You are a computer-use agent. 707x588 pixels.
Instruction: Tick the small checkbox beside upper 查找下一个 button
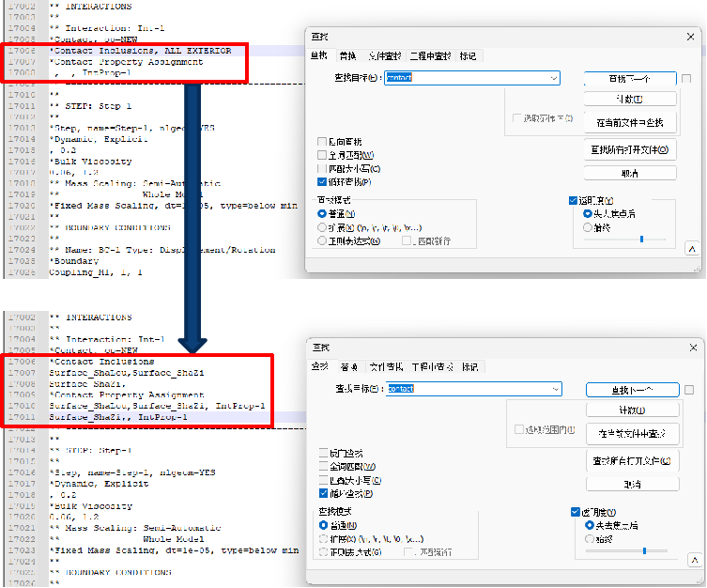686,79
